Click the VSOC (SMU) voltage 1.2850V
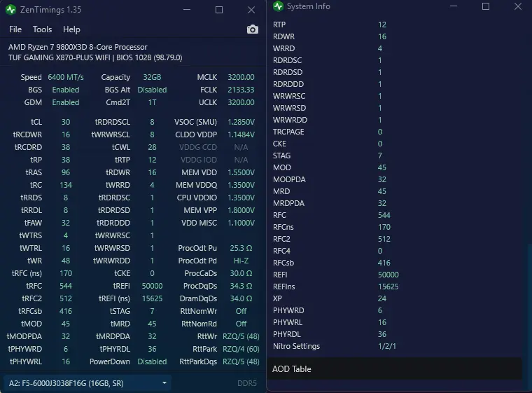Image resolution: width=532 pixels, height=393 pixels. 241,122
